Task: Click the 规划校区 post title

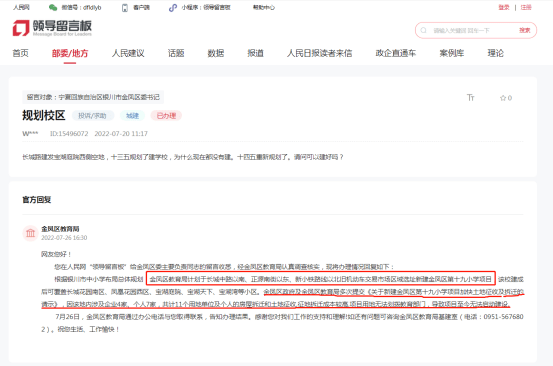Action: (44, 115)
